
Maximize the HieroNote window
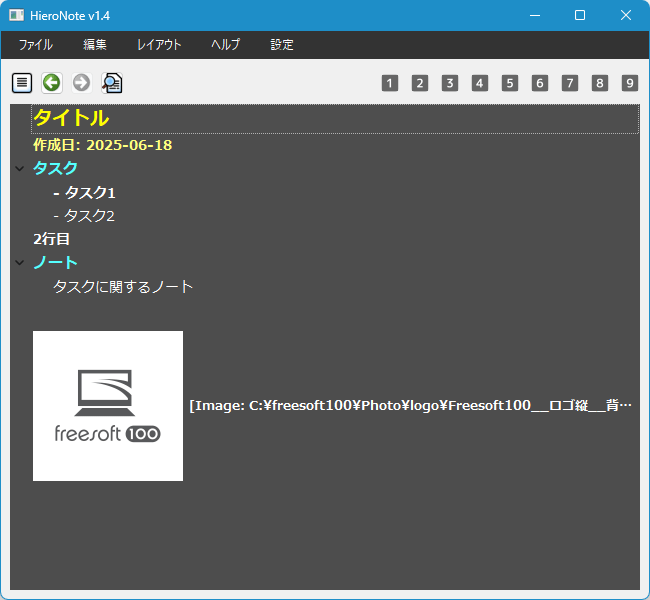click(x=580, y=15)
